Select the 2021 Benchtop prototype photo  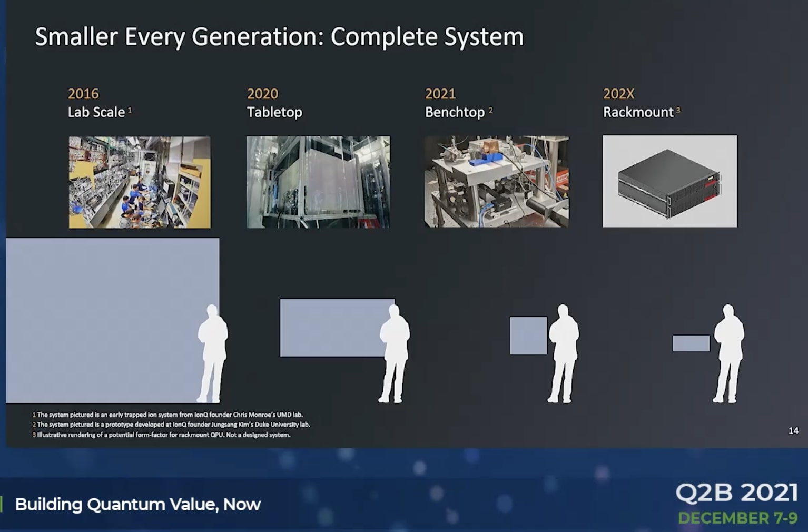click(496, 182)
